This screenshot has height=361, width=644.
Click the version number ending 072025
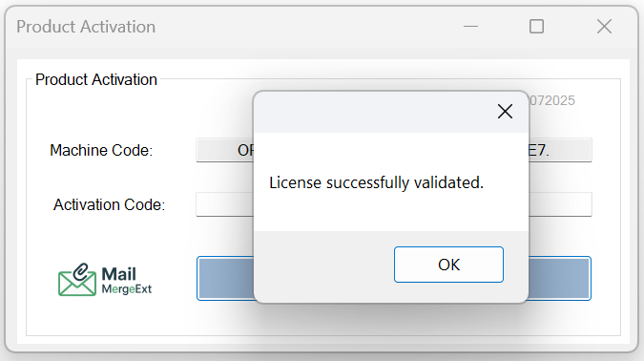[552, 100]
